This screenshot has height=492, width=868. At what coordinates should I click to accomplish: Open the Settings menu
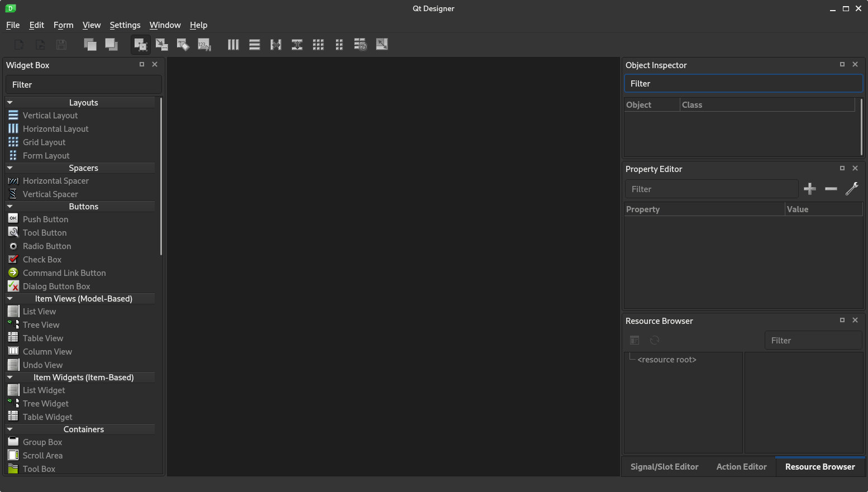125,25
